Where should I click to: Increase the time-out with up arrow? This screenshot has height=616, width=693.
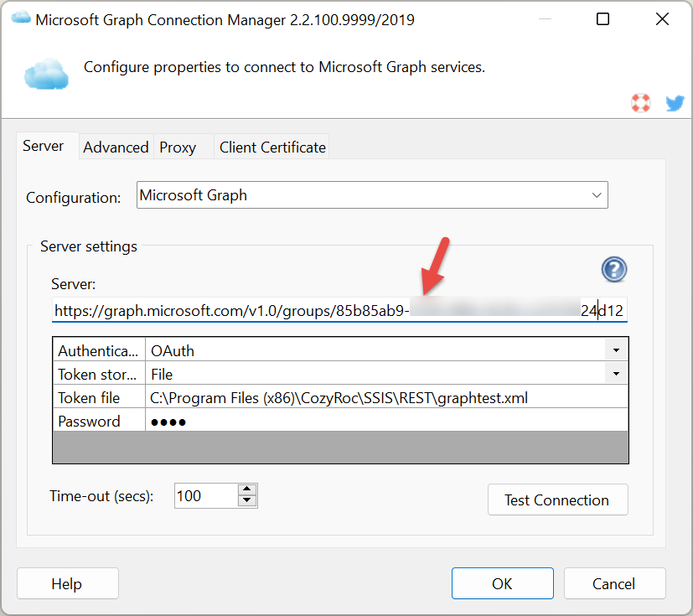(x=247, y=489)
